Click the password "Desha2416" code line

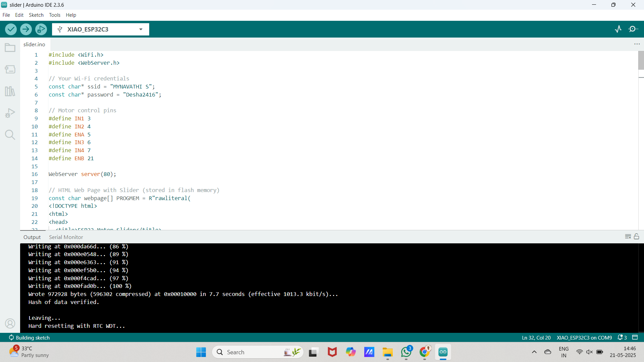point(105,95)
